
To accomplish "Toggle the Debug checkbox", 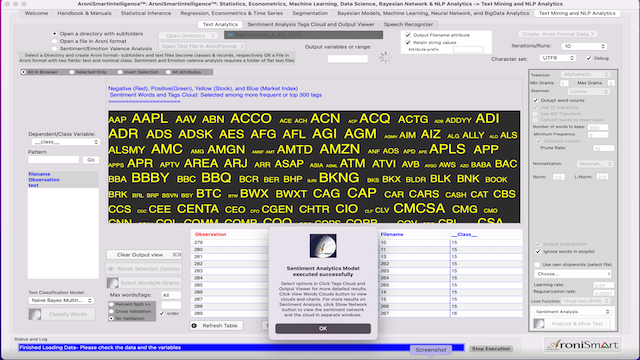I will (x=589, y=58).
